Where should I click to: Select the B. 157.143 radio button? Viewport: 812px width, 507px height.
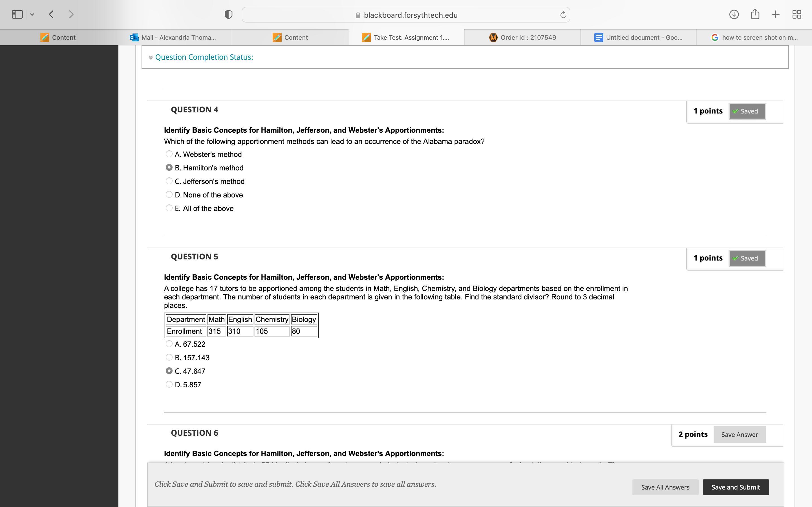pyautogui.click(x=169, y=357)
